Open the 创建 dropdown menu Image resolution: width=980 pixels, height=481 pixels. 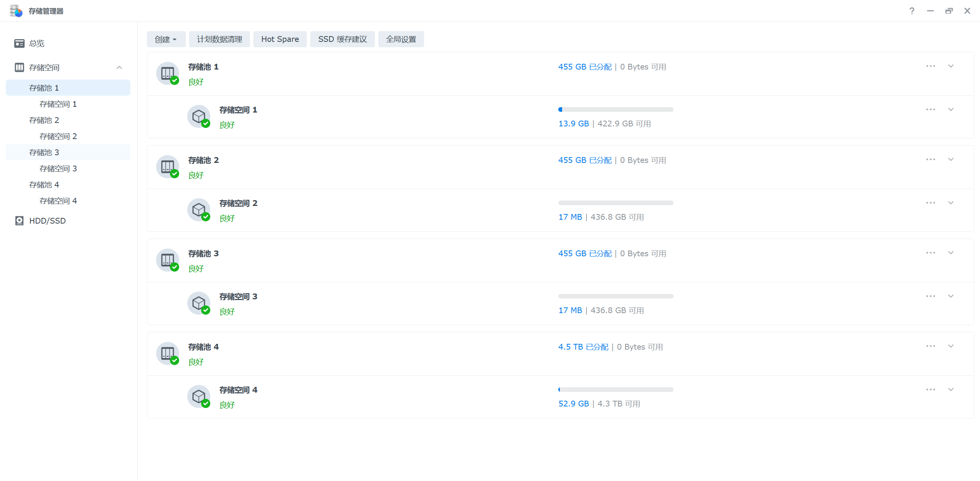166,39
